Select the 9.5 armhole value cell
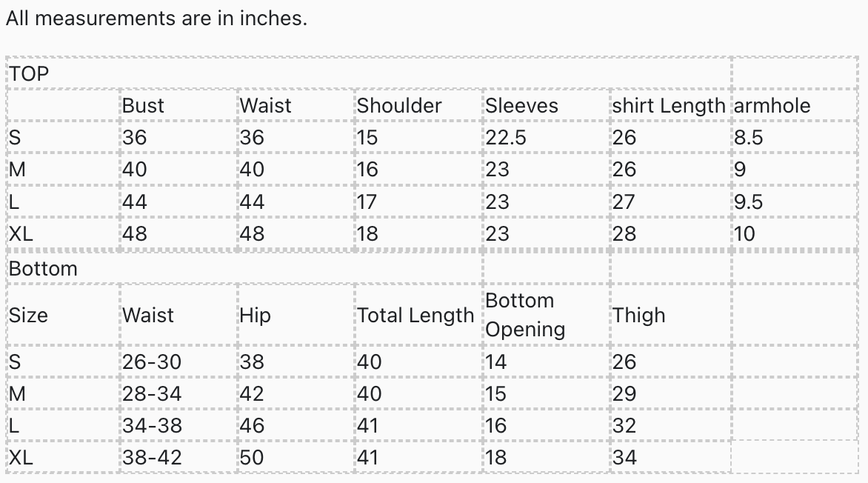868x483 pixels. [748, 201]
